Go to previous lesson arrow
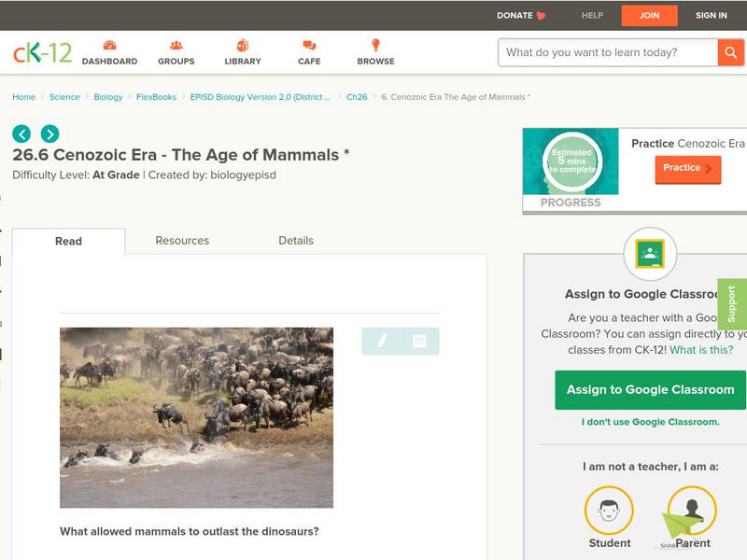 [21, 133]
